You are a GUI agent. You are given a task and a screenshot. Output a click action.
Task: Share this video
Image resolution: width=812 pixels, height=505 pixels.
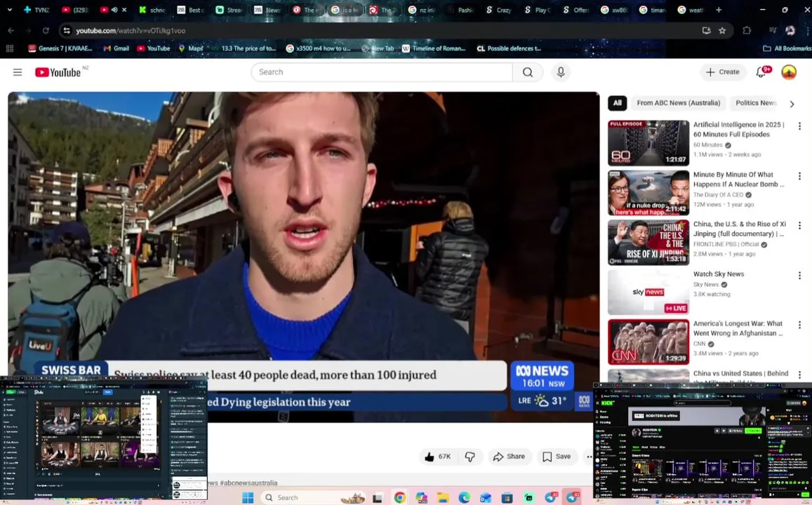point(509,457)
